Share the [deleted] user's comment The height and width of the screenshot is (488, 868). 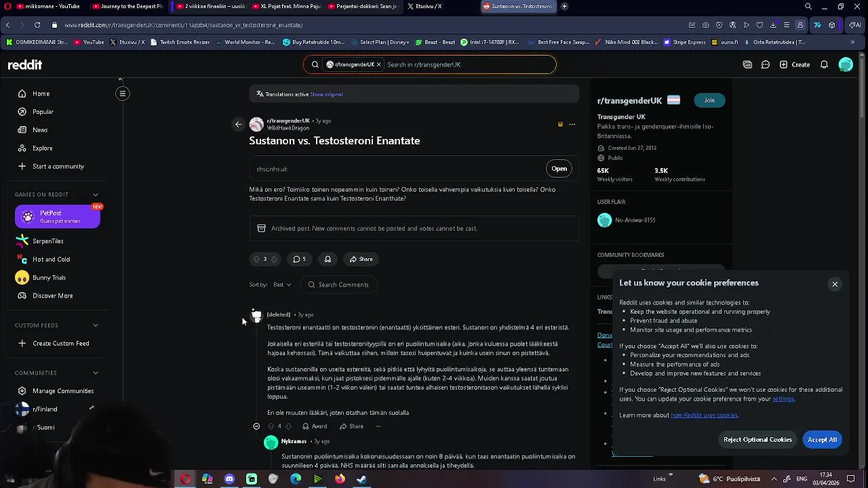tap(352, 426)
